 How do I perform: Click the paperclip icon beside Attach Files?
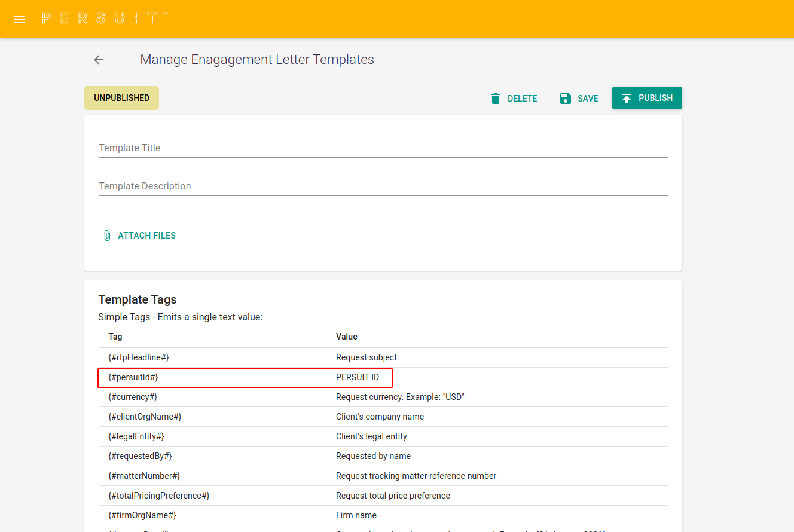click(107, 236)
